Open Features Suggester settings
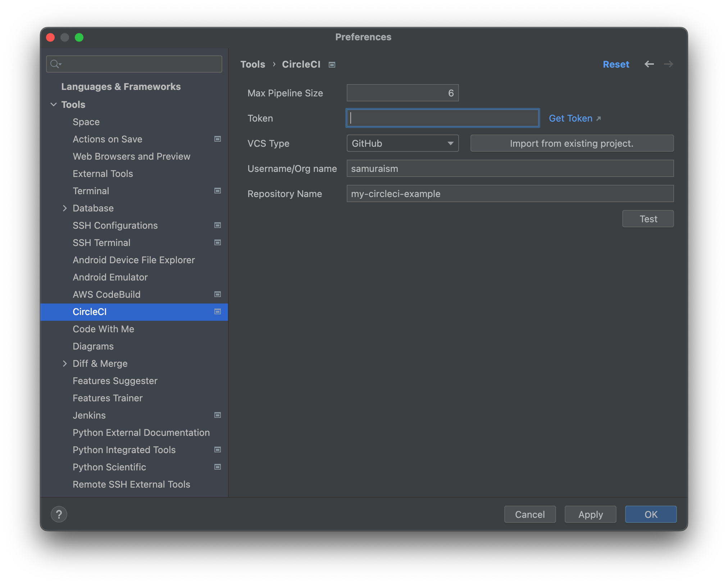 [x=115, y=381]
